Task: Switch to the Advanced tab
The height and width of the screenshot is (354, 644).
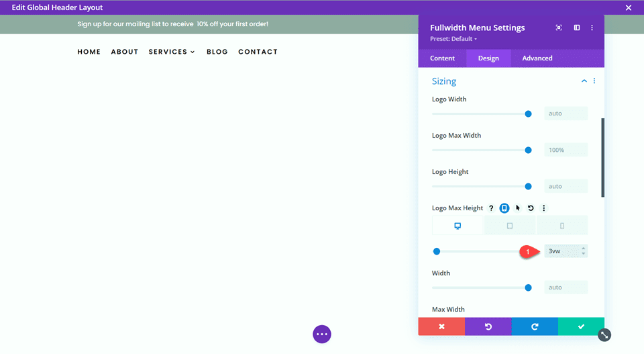Action: (537, 58)
